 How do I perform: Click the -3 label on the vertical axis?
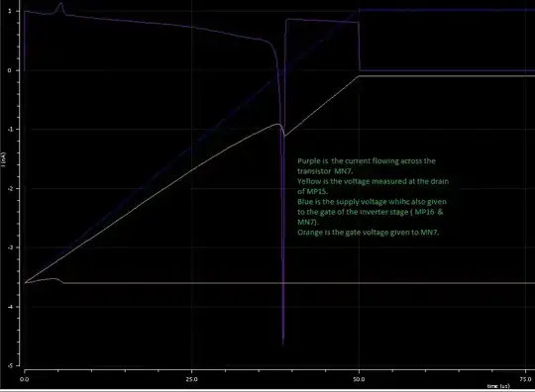[10, 247]
